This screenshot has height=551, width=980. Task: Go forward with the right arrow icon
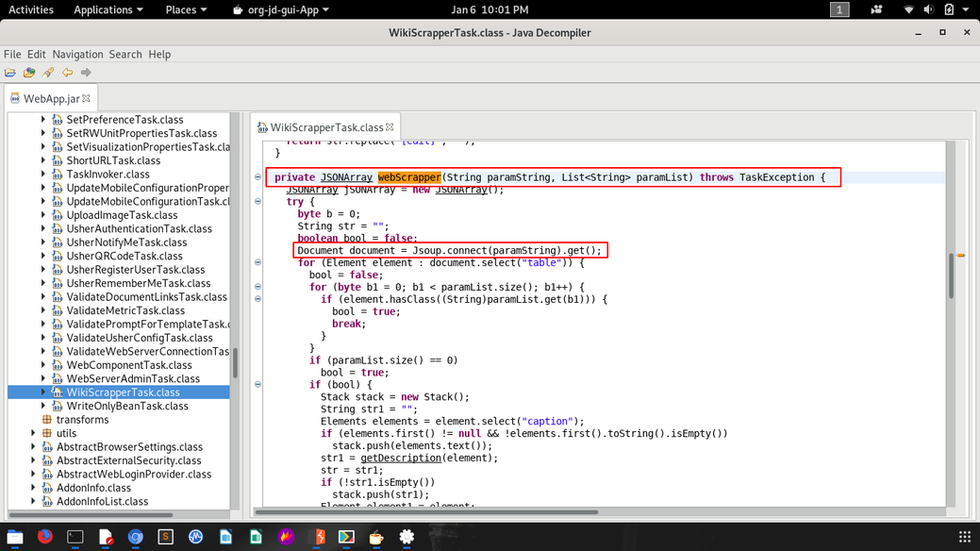pyautogui.click(x=86, y=72)
